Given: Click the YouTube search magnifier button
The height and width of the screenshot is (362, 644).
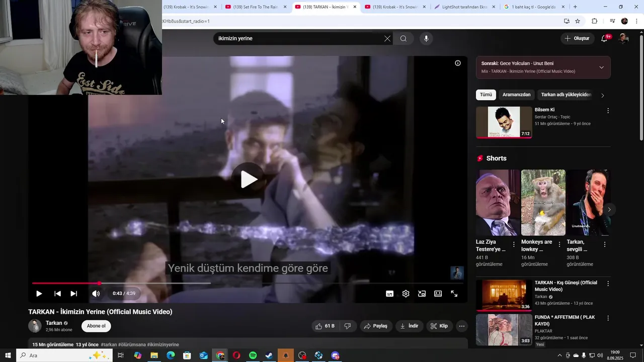Looking at the screenshot, I should click(x=404, y=39).
